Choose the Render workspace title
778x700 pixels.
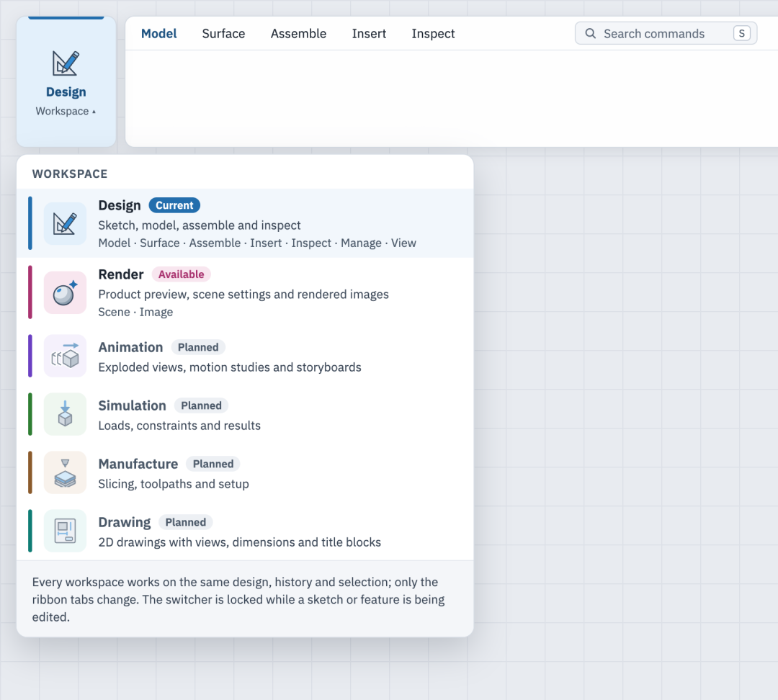coord(121,274)
